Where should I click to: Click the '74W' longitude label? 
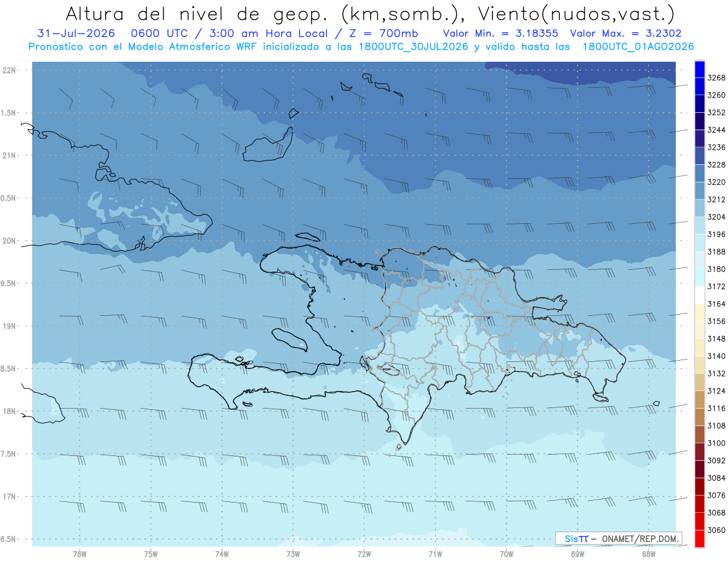click(222, 554)
